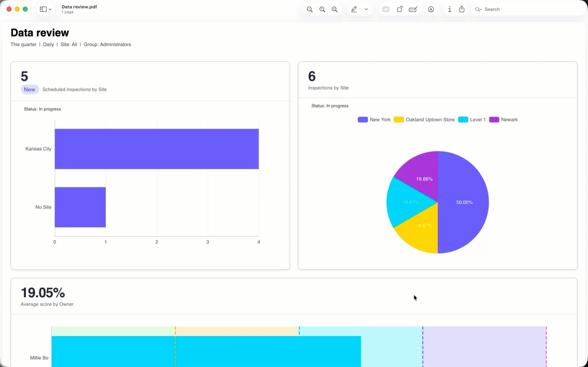Screen dimensions: 588x367
Task: Open the form filling tool
Action: coord(413,9)
